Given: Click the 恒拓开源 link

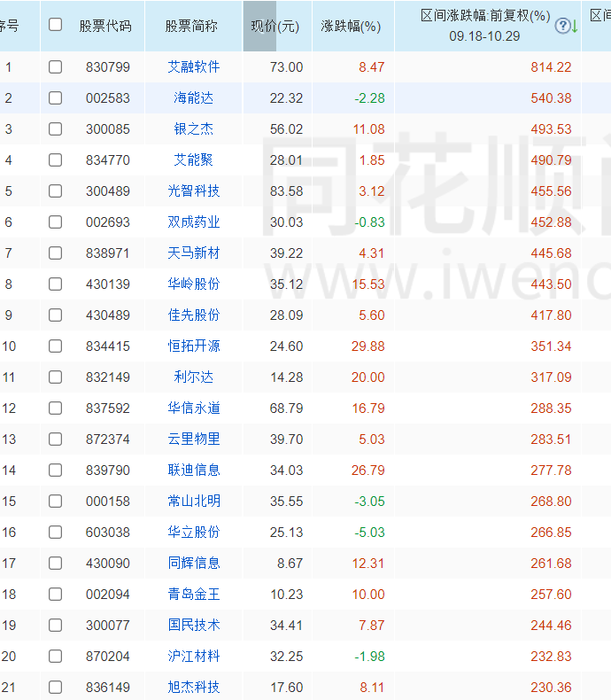Looking at the screenshot, I should point(194,346).
